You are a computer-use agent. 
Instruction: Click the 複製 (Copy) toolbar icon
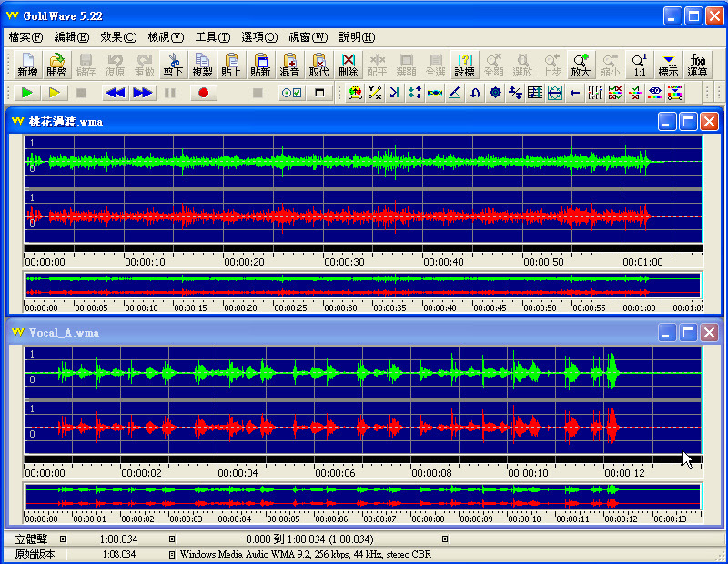(202, 65)
